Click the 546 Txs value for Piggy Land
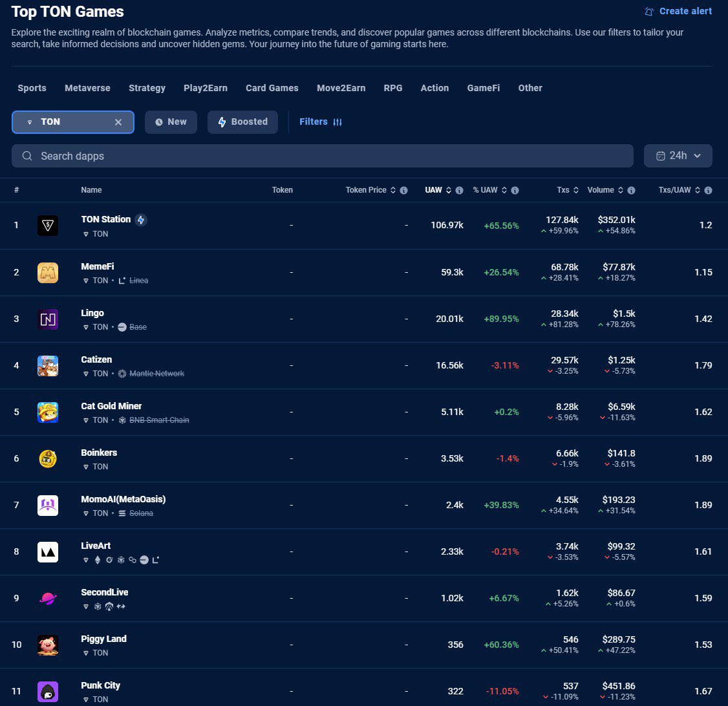This screenshot has height=706, width=728. (x=571, y=639)
